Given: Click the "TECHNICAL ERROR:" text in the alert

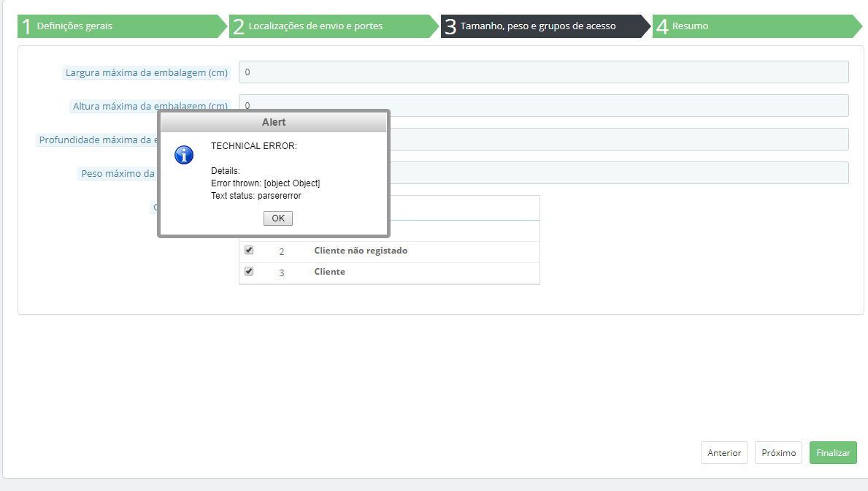Looking at the screenshot, I should 253,146.
